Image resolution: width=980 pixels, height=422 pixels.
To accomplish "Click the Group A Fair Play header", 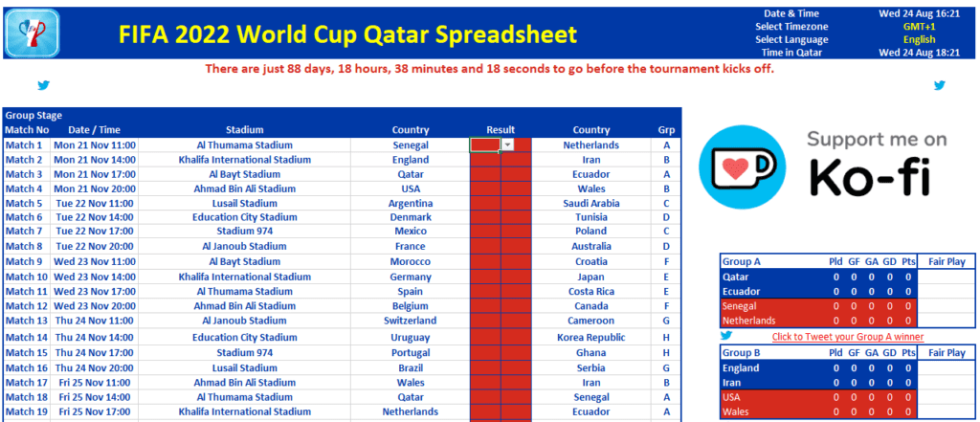I will (946, 261).
